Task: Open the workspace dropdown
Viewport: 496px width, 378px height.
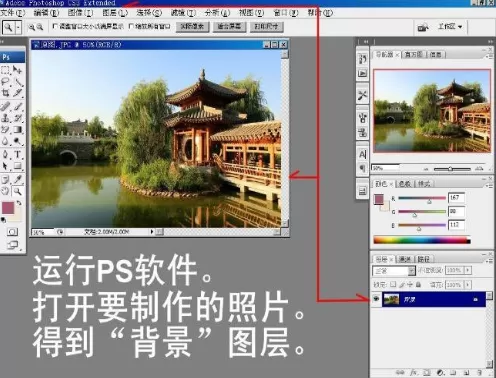Action: (x=450, y=27)
